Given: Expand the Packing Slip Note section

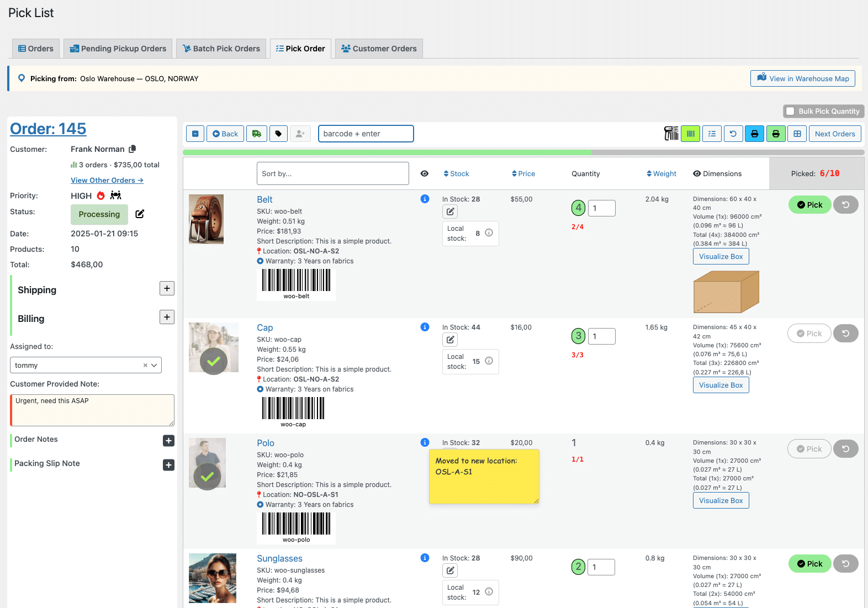Looking at the screenshot, I should (168, 465).
